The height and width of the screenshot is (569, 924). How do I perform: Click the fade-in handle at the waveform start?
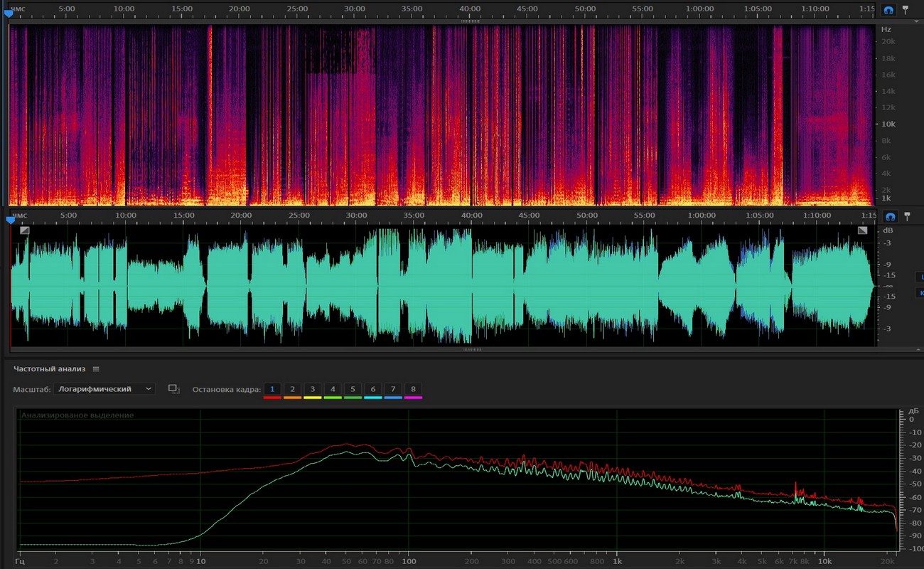25,230
